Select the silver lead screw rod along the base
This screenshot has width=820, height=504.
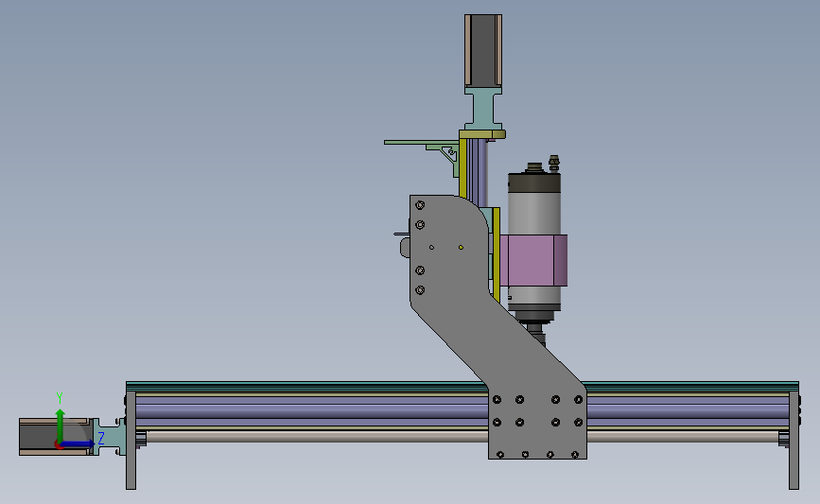[x=314, y=437]
